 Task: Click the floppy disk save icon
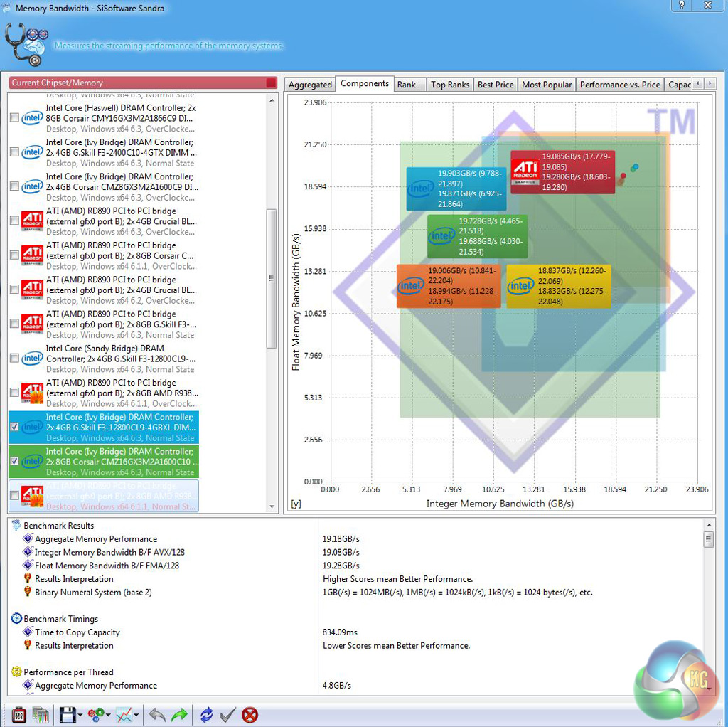[x=68, y=715]
